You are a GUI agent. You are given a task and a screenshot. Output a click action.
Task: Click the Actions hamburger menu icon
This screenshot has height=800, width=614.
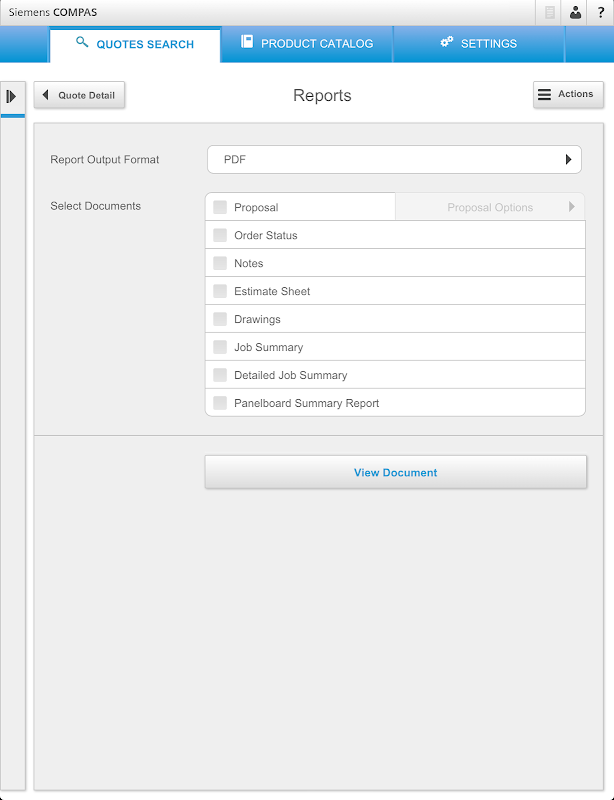click(545, 95)
